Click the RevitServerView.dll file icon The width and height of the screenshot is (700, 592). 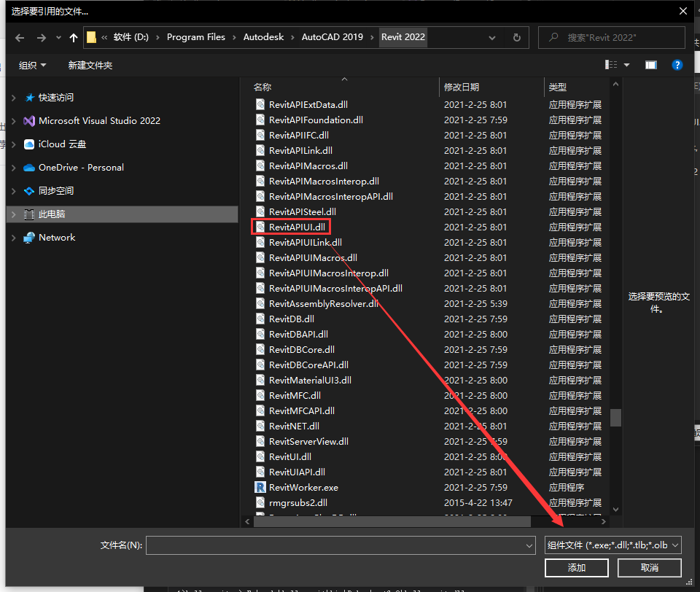(x=260, y=442)
